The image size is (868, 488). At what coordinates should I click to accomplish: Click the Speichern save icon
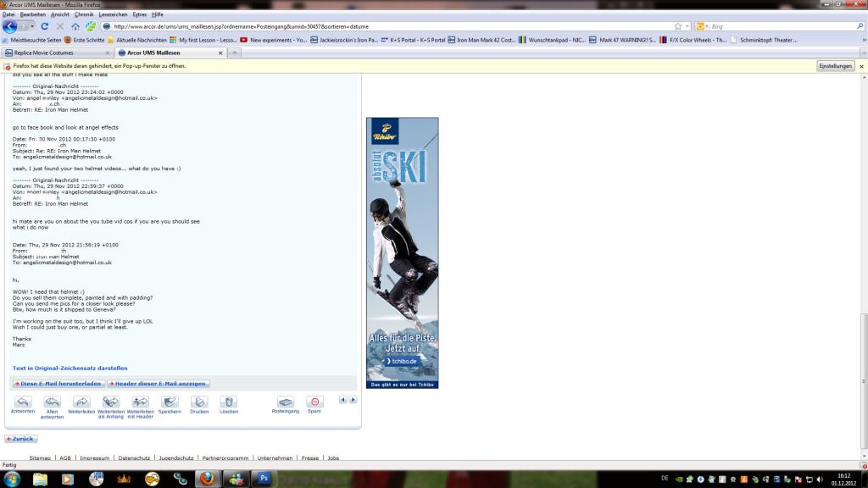170,402
